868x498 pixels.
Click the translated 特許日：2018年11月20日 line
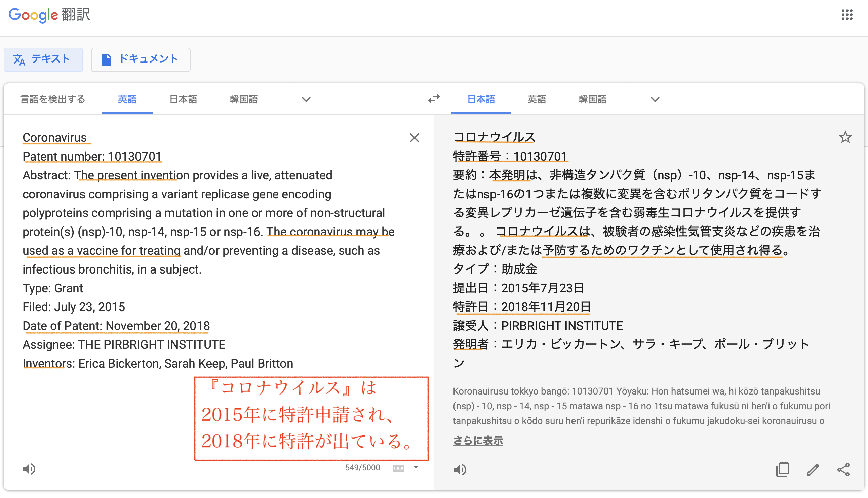(521, 307)
